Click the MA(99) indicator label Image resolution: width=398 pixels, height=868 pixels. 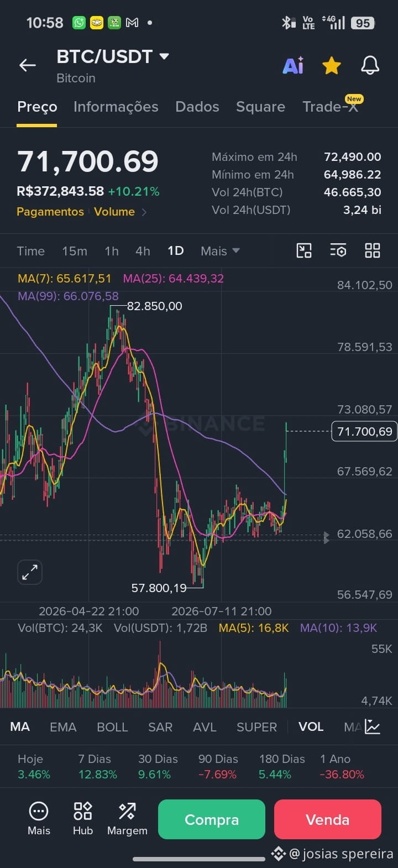[x=68, y=296]
